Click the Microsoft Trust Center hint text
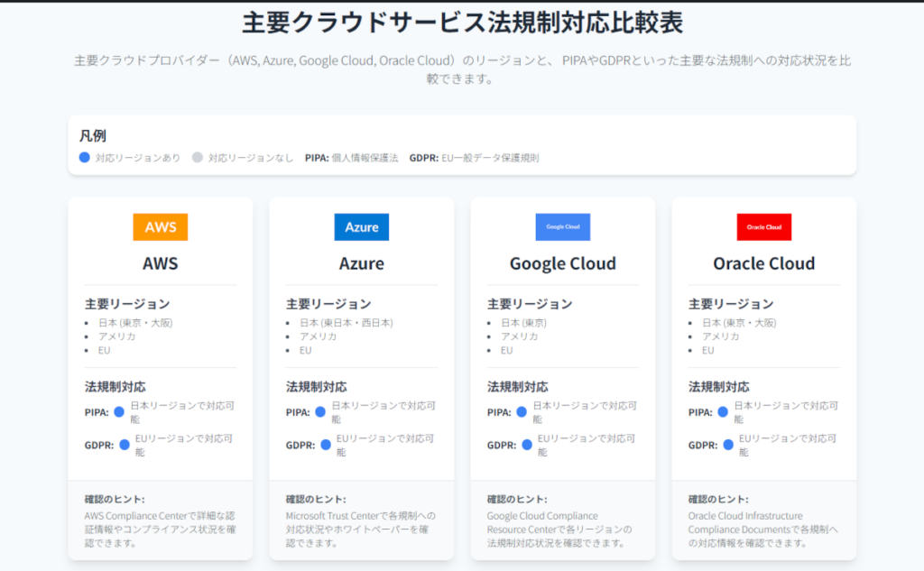This screenshot has width=924, height=571. click(361, 530)
